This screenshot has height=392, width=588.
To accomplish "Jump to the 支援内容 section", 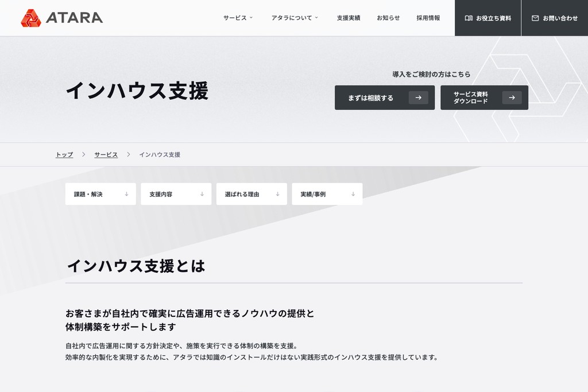I will tap(176, 194).
